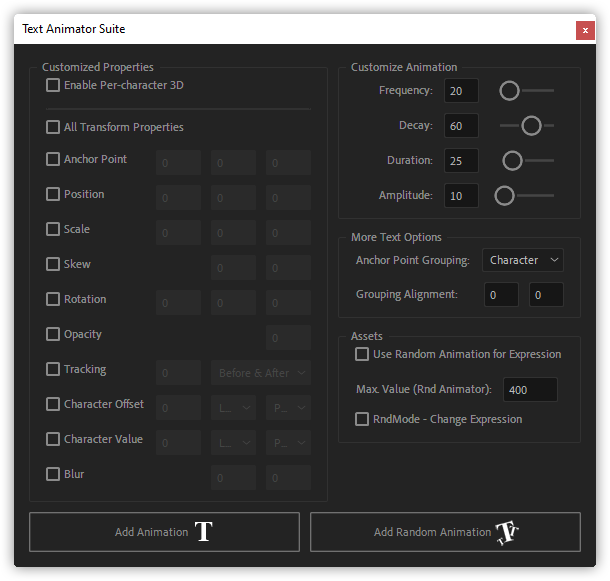Click the More Text Options label
610x581 pixels.
[x=396, y=237]
